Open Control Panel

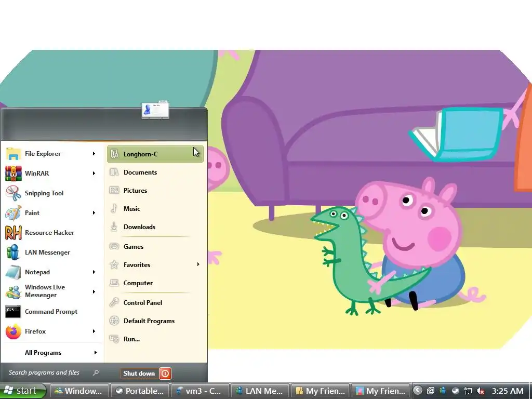(155, 303)
